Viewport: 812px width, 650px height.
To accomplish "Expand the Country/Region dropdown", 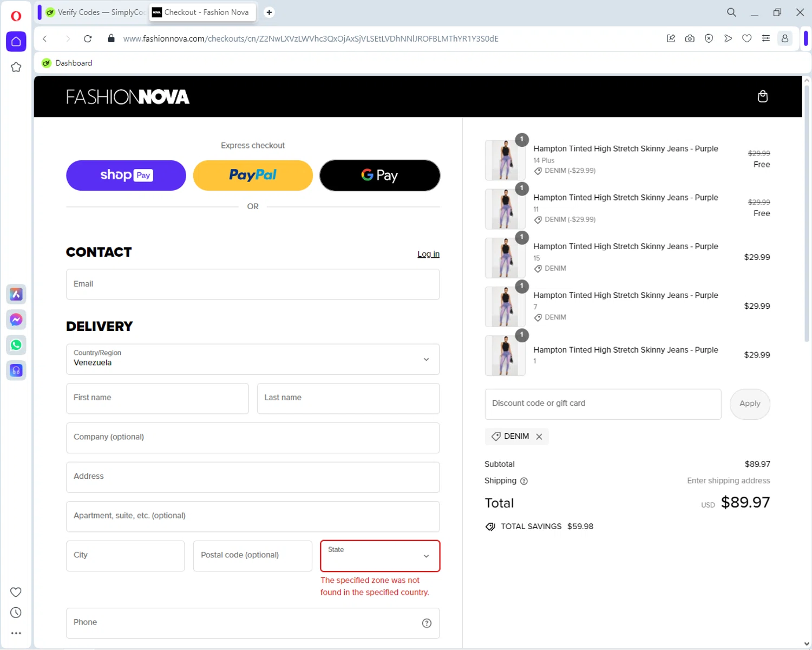I will coord(253,359).
